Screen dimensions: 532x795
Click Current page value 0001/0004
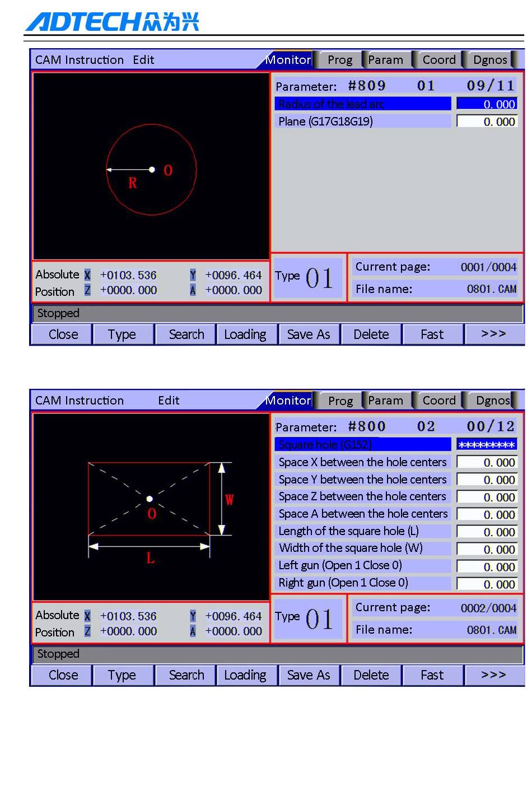click(x=488, y=267)
